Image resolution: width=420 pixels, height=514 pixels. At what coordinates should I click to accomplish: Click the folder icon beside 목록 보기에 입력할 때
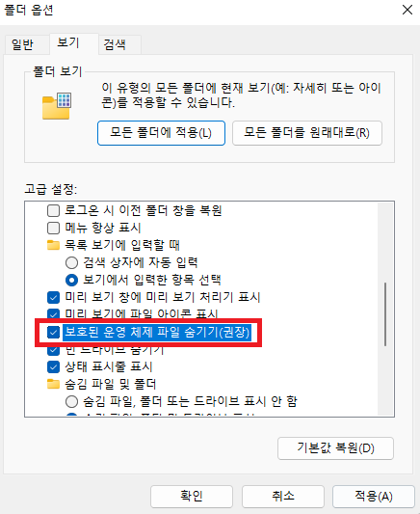pos(53,245)
